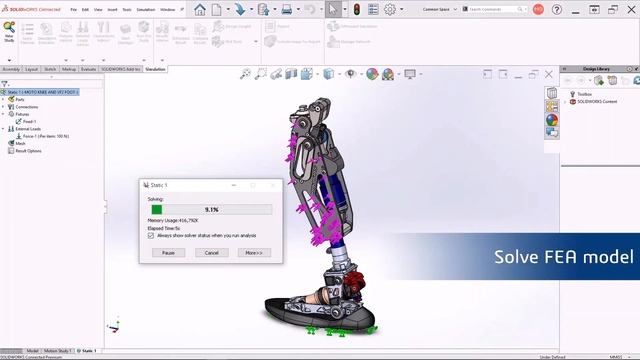Toggle the Section View icon
Image resolution: width=640 pixels, height=360 pixels.
(x=291, y=74)
